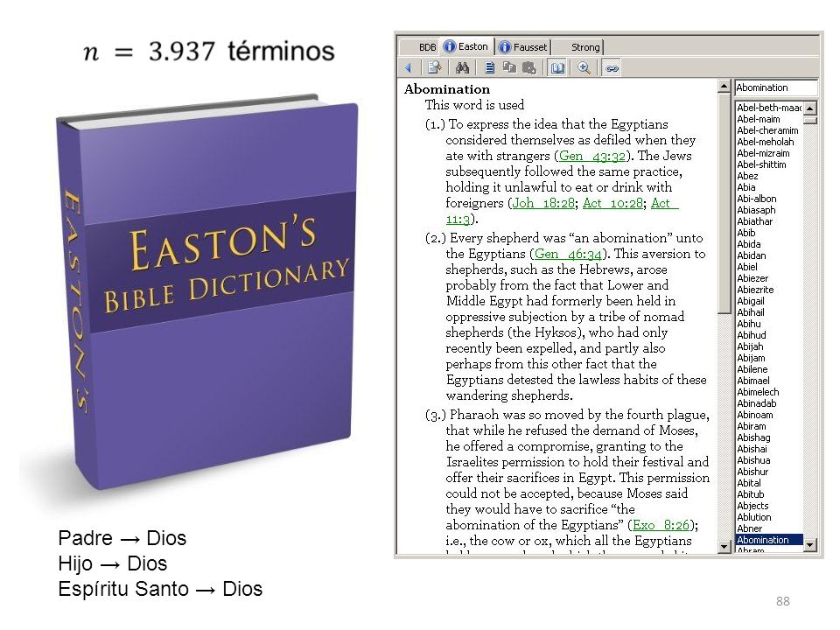840x630 pixels.
Task: Select Abilene entry
Action: (x=752, y=369)
